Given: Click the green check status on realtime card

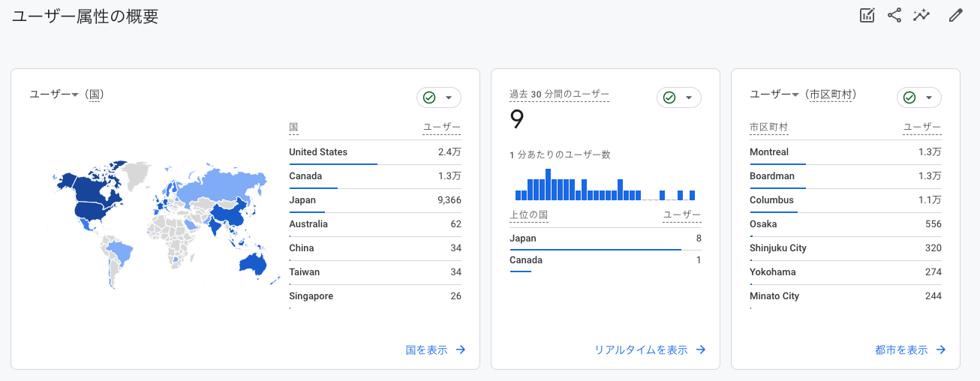Looking at the screenshot, I should [x=669, y=97].
